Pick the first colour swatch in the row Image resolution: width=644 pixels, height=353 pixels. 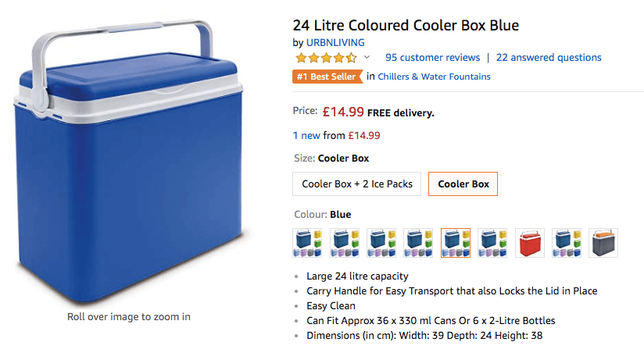[x=307, y=243]
